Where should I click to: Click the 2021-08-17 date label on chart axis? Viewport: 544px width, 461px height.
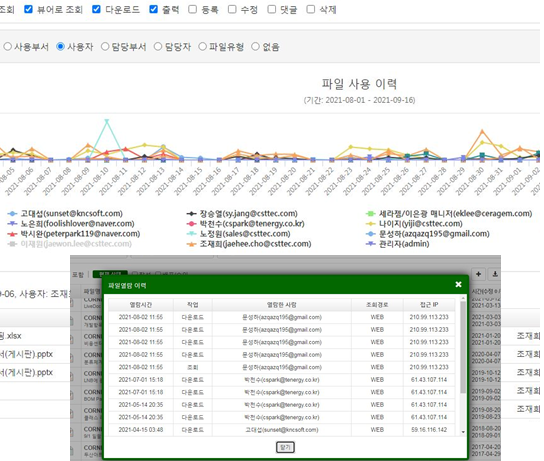[226, 181]
